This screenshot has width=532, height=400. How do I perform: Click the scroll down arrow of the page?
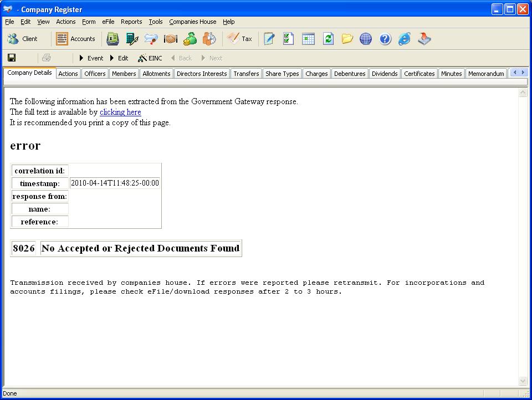pyautogui.click(x=523, y=381)
